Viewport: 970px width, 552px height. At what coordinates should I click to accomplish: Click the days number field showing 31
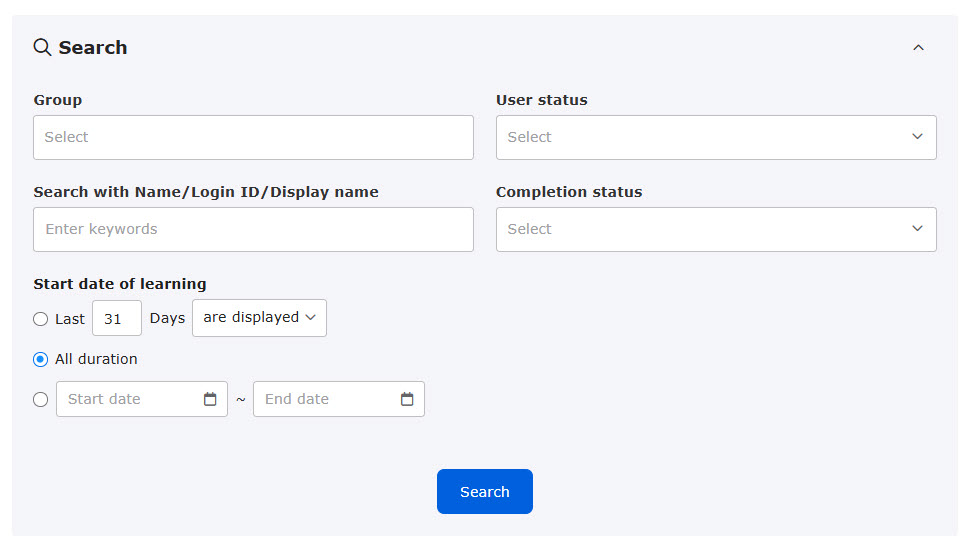point(117,318)
